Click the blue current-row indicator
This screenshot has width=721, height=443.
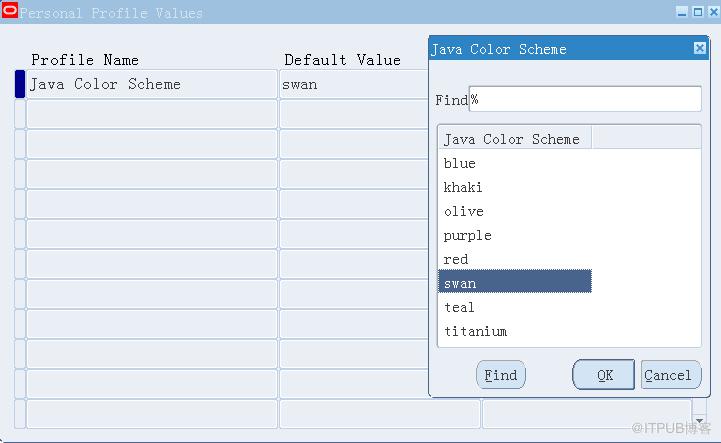point(20,84)
